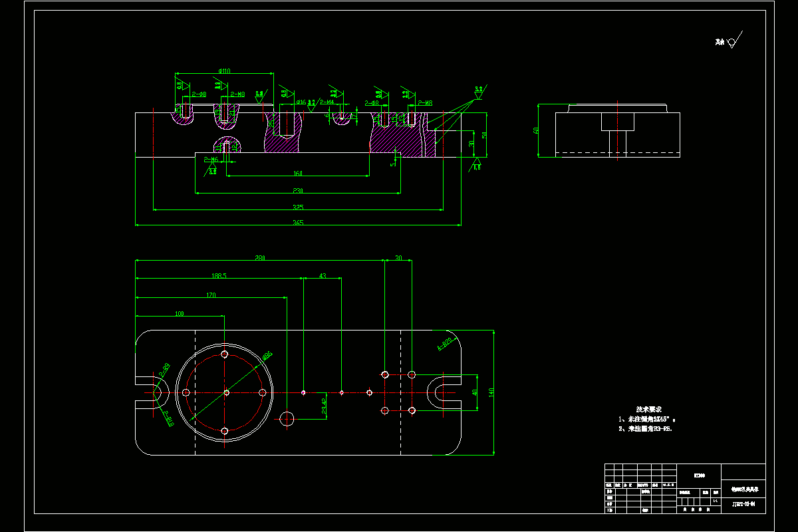798x532 pixels.
Task: Select the 160 dimension text
Action: pyautogui.click(x=298, y=174)
